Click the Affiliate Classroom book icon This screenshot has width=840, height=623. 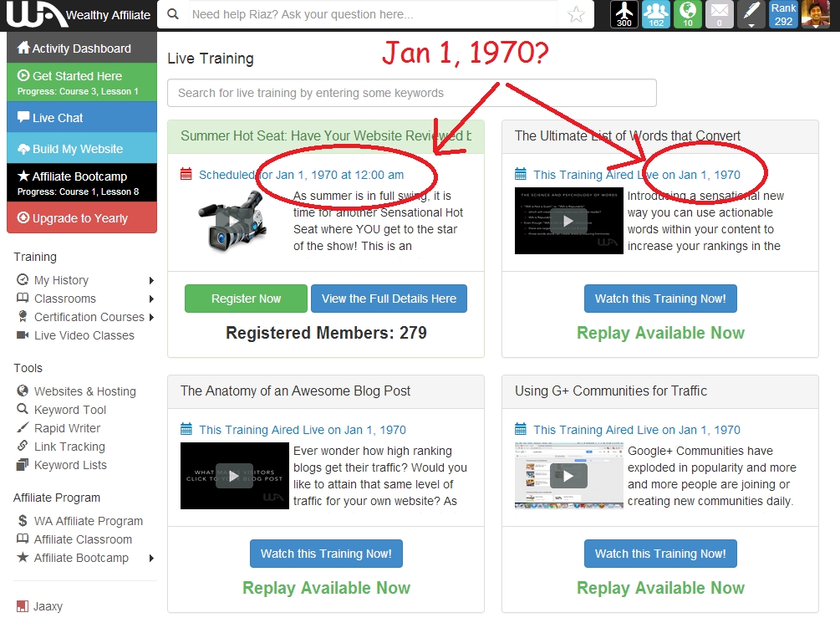tap(23, 539)
